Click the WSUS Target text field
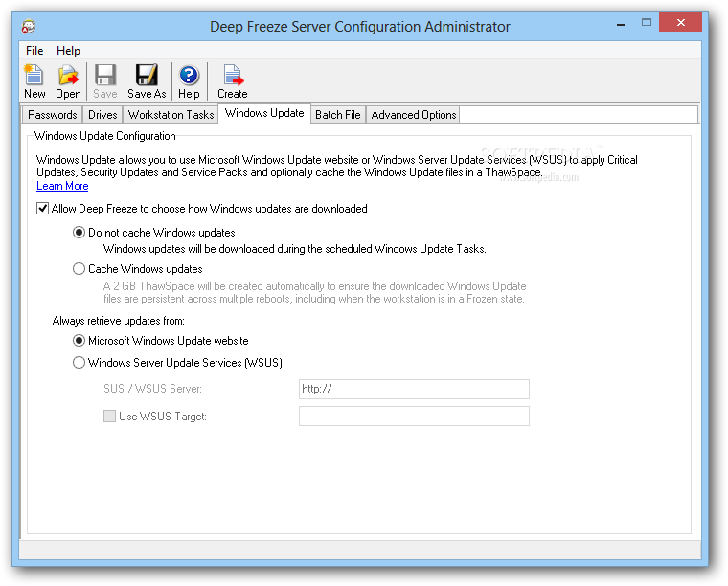Viewport: 728px width, 586px height. tap(414, 416)
